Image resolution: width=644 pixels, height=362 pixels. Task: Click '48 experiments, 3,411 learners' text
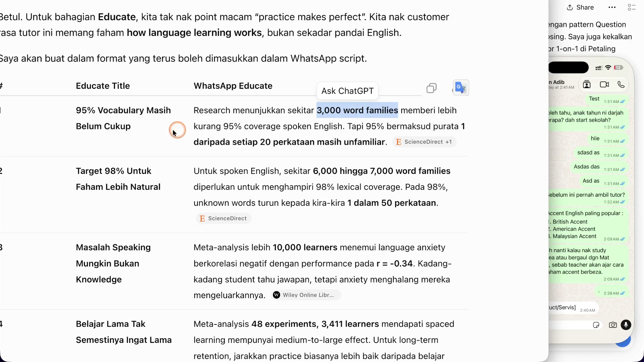point(315,324)
